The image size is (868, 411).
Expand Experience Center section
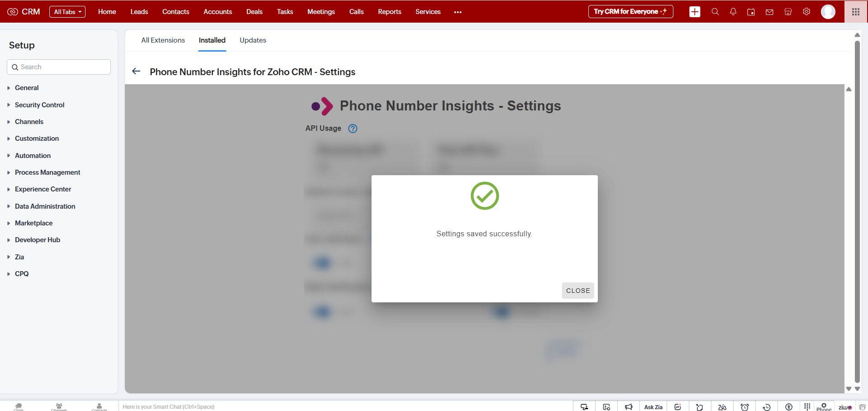point(43,189)
